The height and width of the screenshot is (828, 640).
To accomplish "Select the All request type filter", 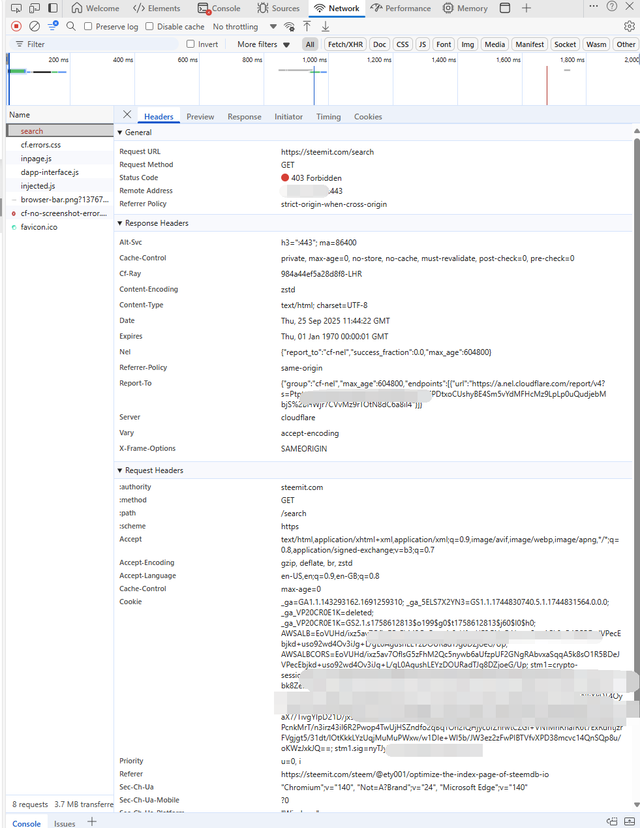I will coord(310,44).
